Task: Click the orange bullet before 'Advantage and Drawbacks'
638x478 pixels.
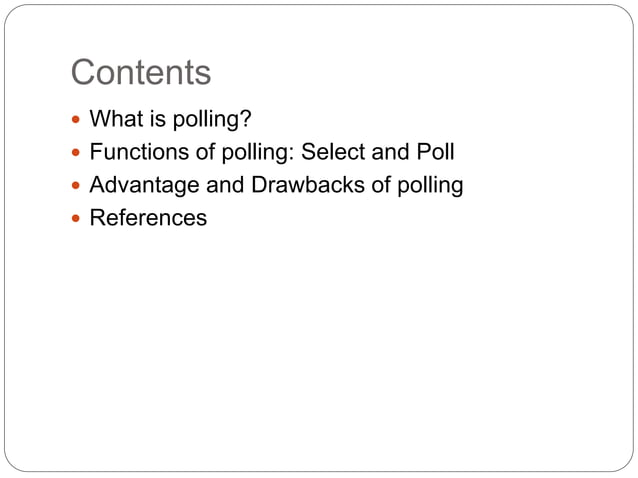Action: (x=77, y=186)
